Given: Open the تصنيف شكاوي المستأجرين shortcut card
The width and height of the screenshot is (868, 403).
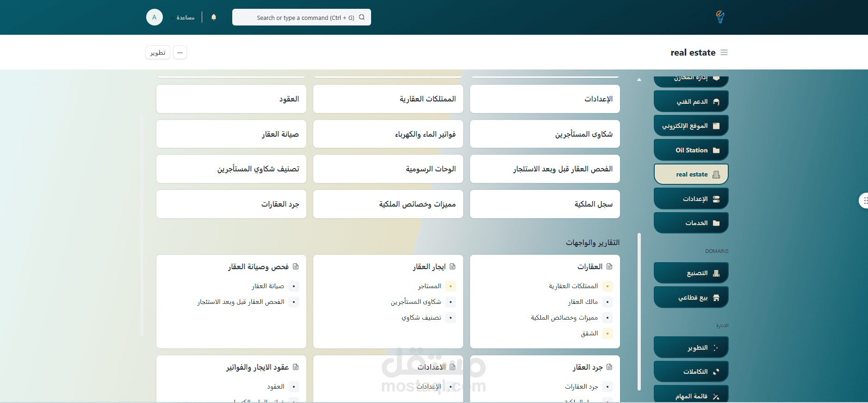Looking at the screenshot, I should coord(231,169).
